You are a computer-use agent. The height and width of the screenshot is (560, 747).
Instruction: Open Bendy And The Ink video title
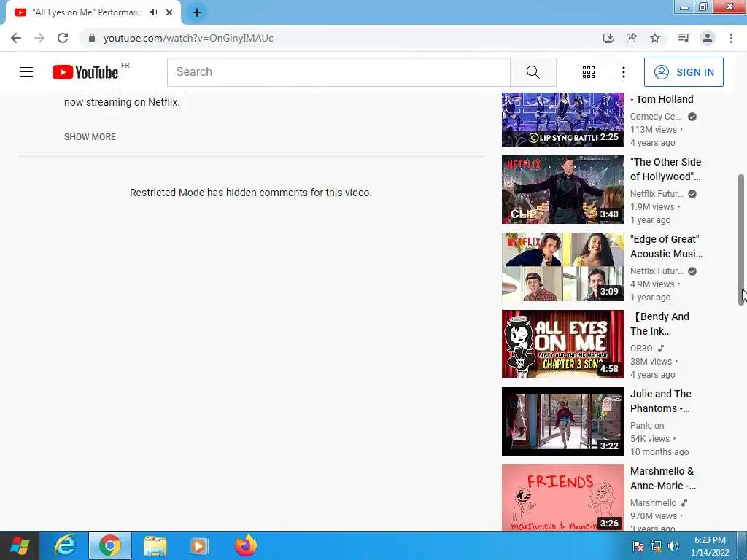click(x=659, y=324)
